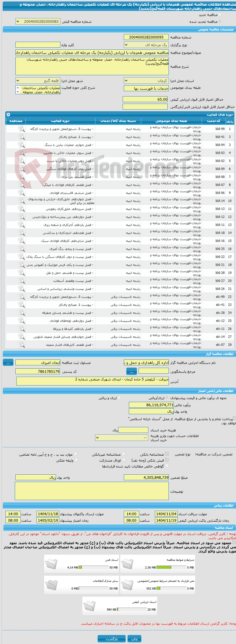Sort by the حوزه فعالیت column header
This screenshot has width=236, height=644.
[x=60, y=121]
